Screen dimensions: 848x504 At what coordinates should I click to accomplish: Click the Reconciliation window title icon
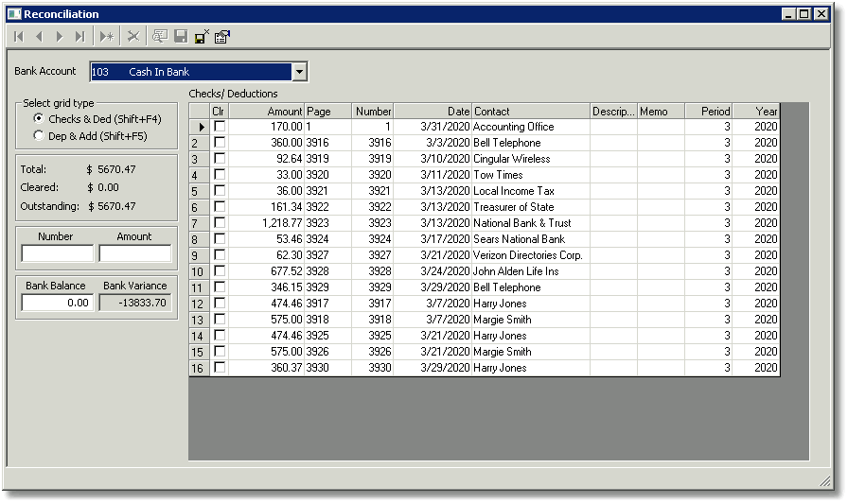tap(14, 14)
